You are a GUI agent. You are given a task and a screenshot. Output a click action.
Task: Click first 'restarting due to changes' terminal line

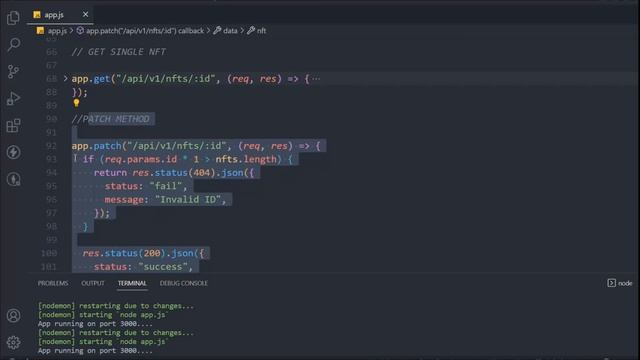(116, 306)
